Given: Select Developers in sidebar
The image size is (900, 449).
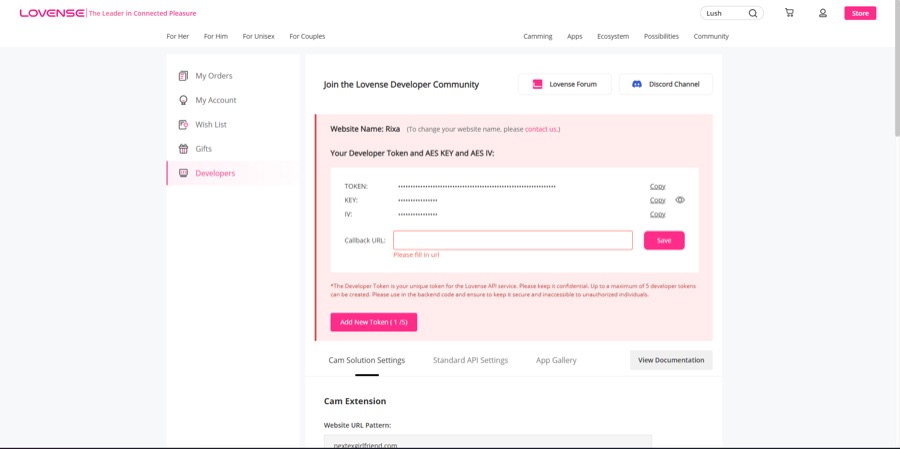Looking at the screenshot, I should [232, 173].
